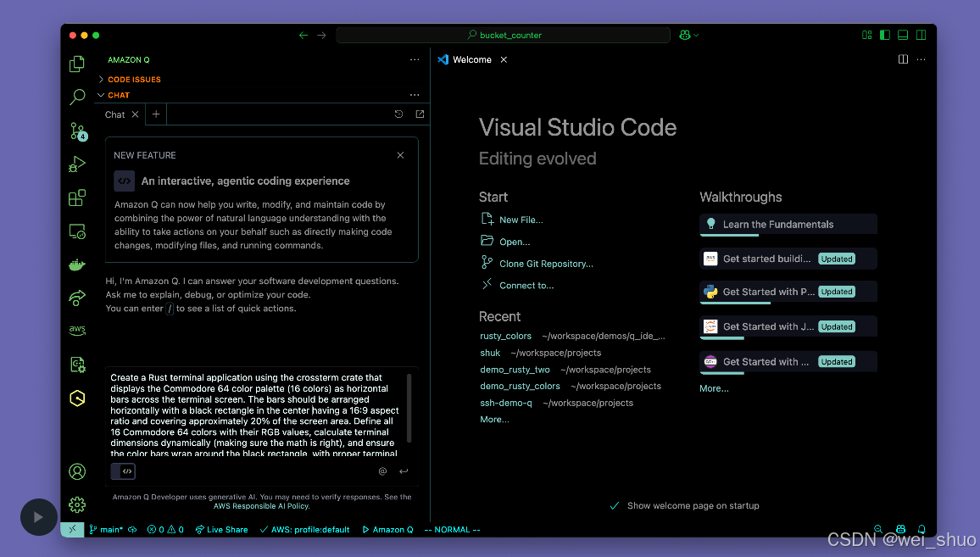Open the Copilot menu beside the search bar
Viewport: 980px width, 557px height.
688,35
